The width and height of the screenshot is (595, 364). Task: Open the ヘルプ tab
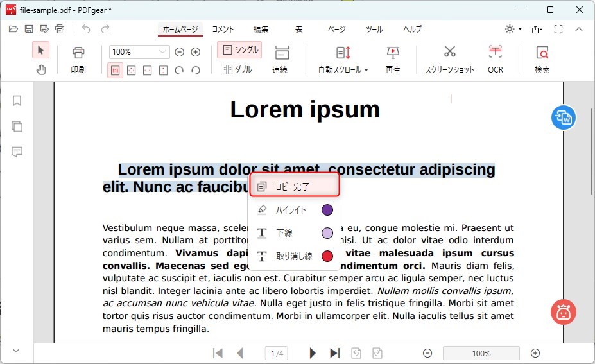(x=412, y=30)
